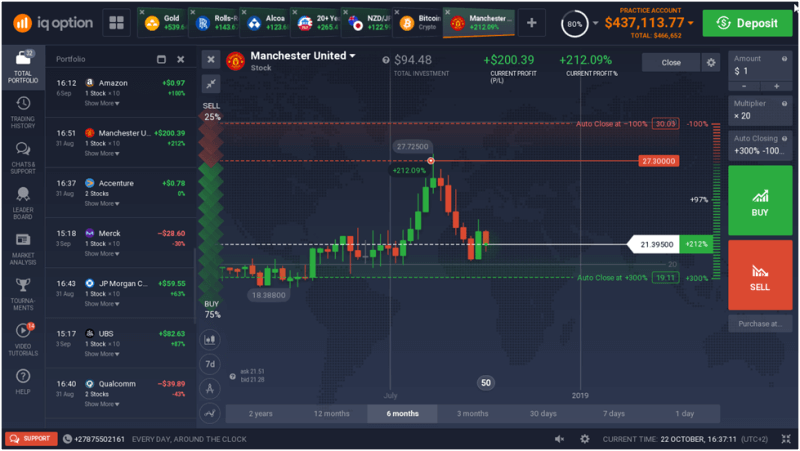
Task: Open Video Tutorials sidebar icon
Action: tap(23, 339)
